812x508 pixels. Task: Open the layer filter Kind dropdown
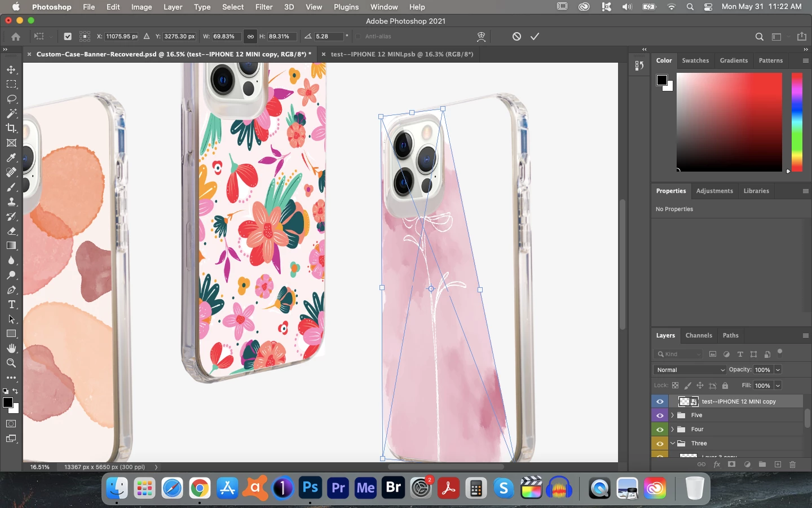click(x=679, y=354)
